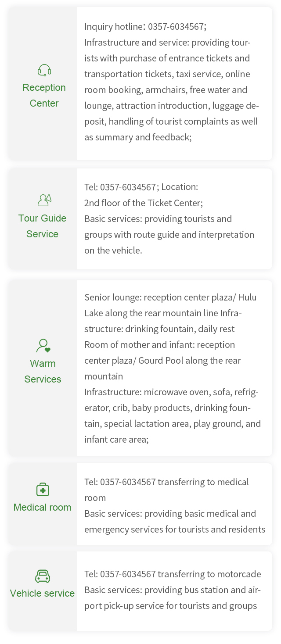
Task: Select the Reception Center label
Action: click(x=44, y=95)
